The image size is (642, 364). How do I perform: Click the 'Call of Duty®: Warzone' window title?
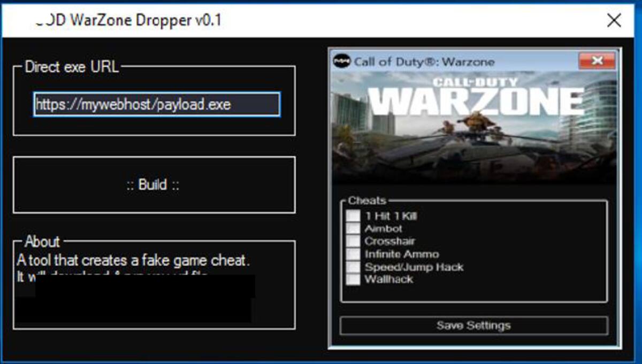(x=424, y=61)
